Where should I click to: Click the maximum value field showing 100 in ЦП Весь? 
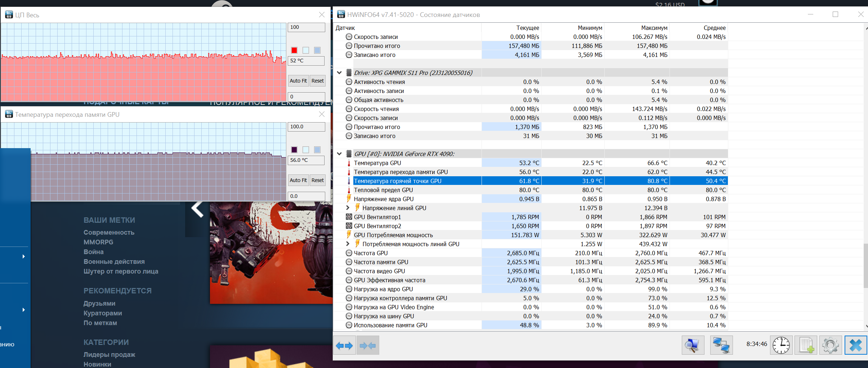coord(306,27)
